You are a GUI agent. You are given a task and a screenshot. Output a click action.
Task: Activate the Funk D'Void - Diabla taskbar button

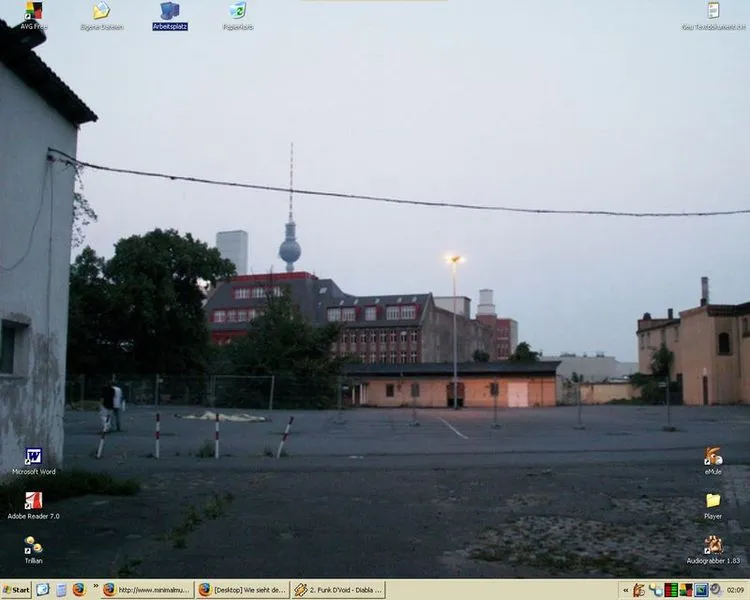(x=338, y=590)
